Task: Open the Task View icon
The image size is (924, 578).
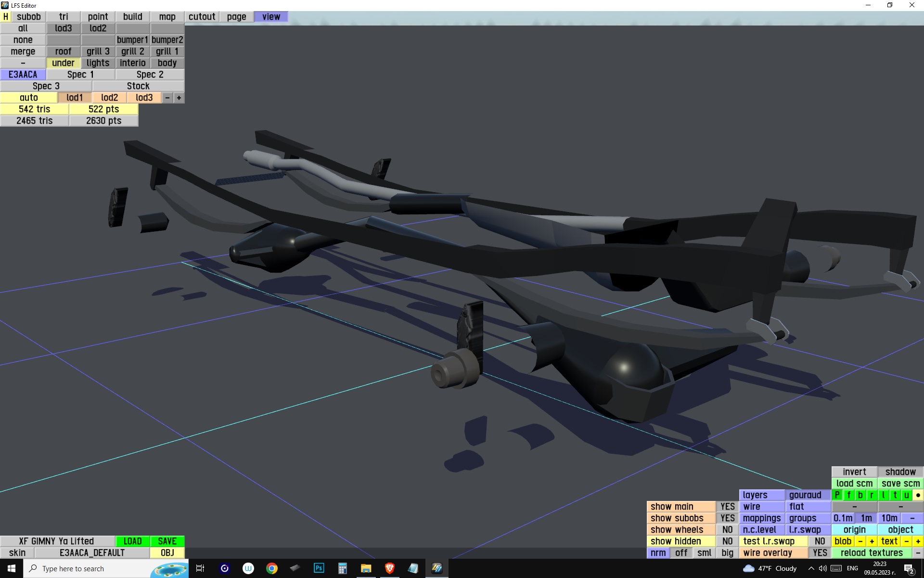Action: pos(200,568)
